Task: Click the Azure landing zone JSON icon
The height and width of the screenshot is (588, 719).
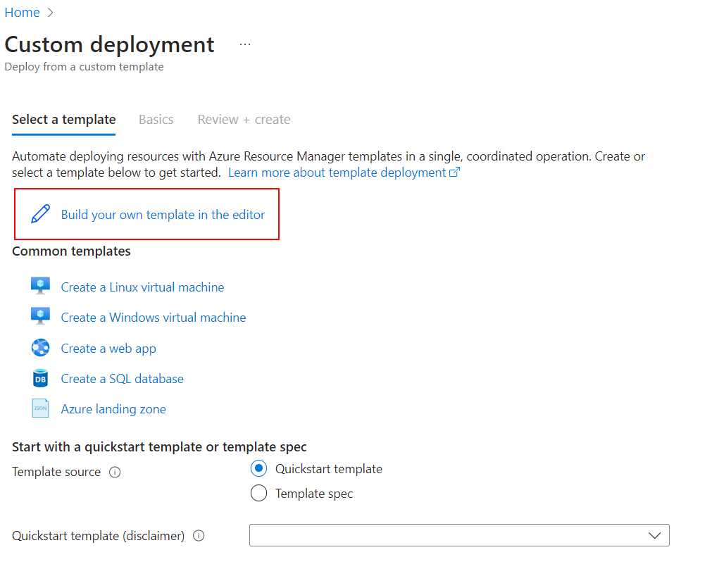Action: tap(40, 408)
